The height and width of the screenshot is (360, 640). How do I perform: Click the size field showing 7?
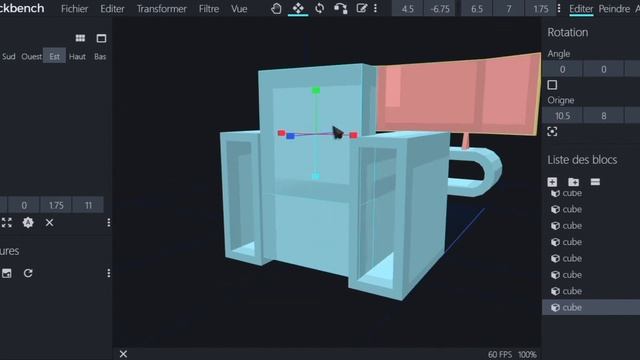[x=509, y=9]
